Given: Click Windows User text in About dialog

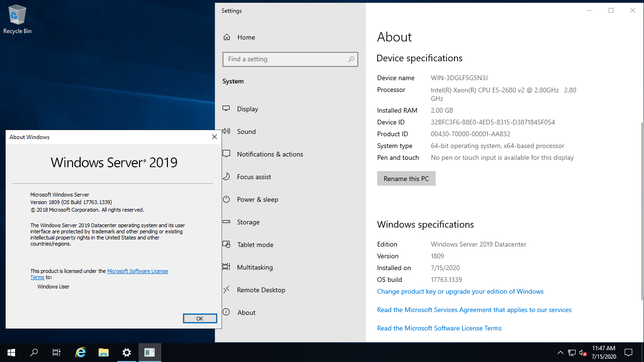Looking at the screenshot, I should point(53,287).
